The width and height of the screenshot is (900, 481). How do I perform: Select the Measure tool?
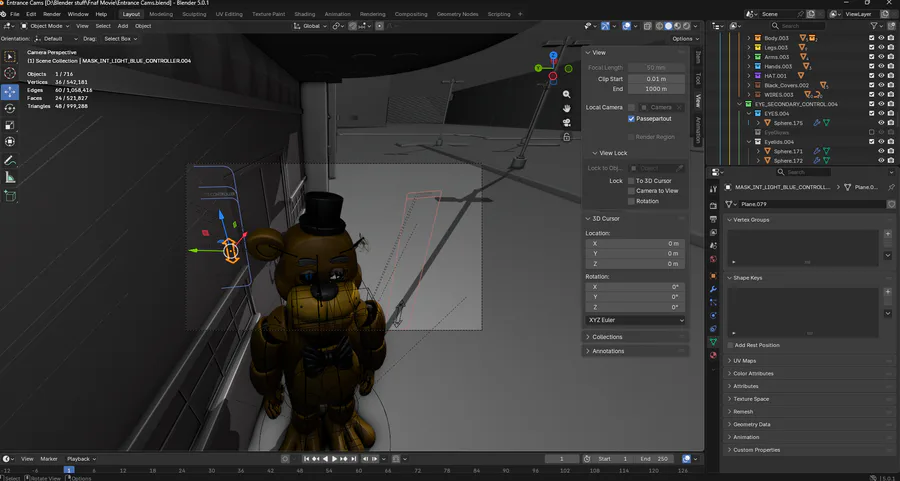10,177
